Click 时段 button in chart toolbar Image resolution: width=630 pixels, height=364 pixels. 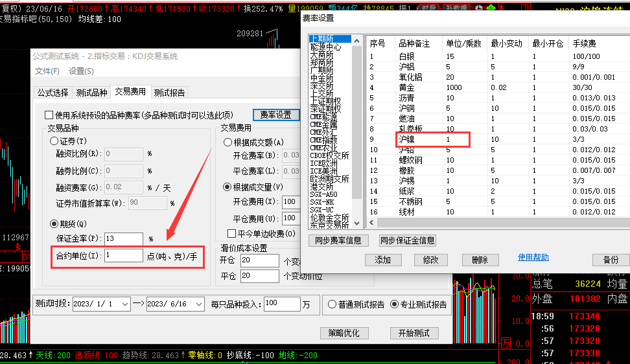tap(428, 8)
